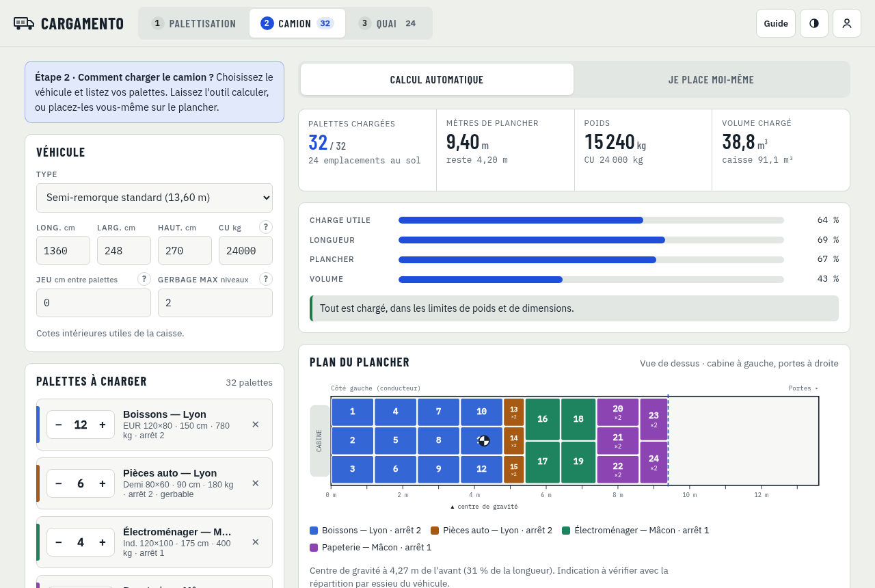Image resolution: width=875 pixels, height=588 pixels.
Task: Click the Charge utile progress bar
Action: click(591, 220)
